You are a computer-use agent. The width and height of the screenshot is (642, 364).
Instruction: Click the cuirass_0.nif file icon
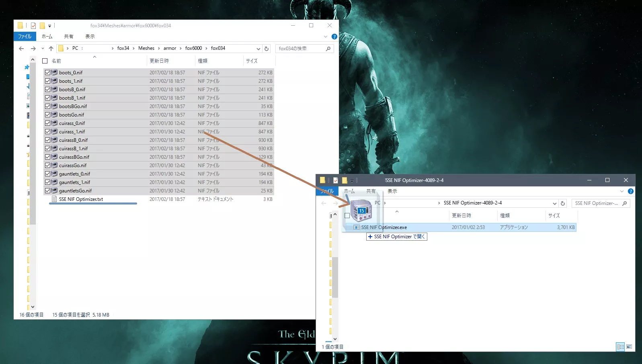point(54,123)
